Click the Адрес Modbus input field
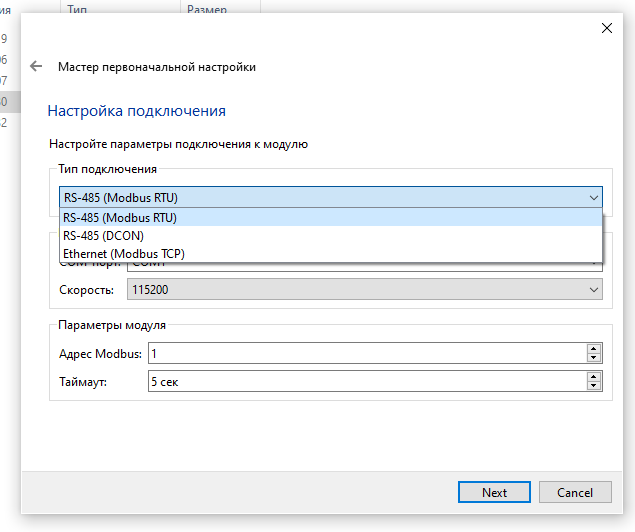The width and height of the screenshot is (635, 532). (x=366, y=353)
